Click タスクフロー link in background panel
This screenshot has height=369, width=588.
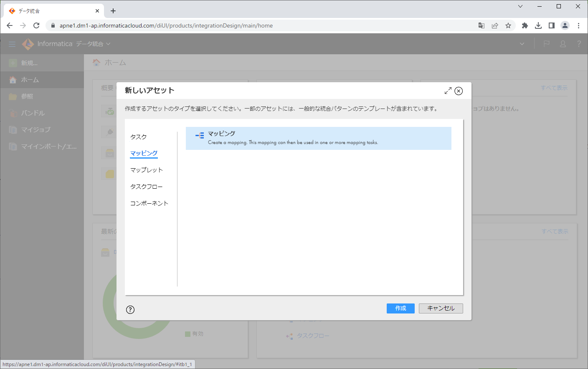(313, 336)
